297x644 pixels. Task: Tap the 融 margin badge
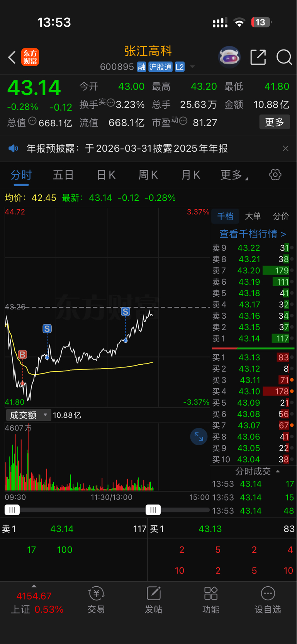coord(142,67)
